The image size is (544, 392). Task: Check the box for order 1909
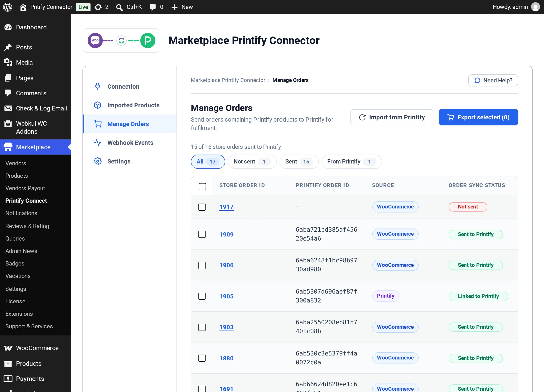pos(202,234)
